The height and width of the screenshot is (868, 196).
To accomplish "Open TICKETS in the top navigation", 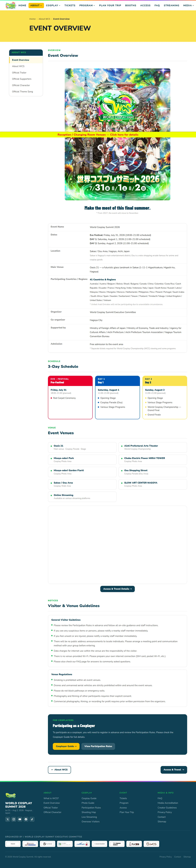I will [70, 5].
